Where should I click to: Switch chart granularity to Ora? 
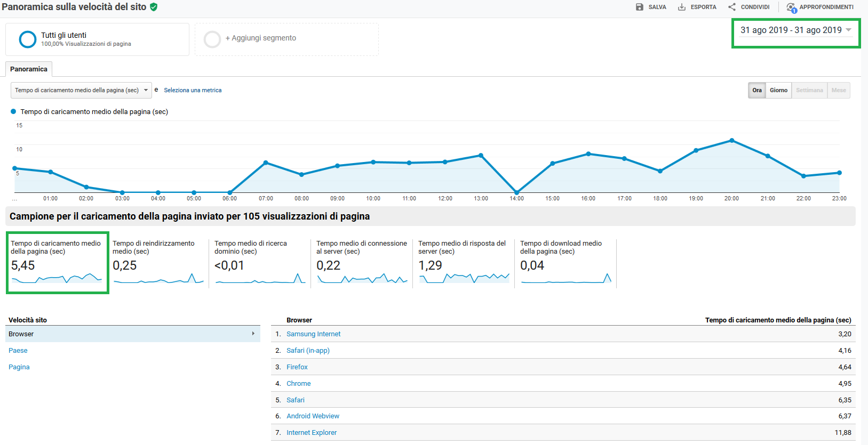tap(757, 90)
